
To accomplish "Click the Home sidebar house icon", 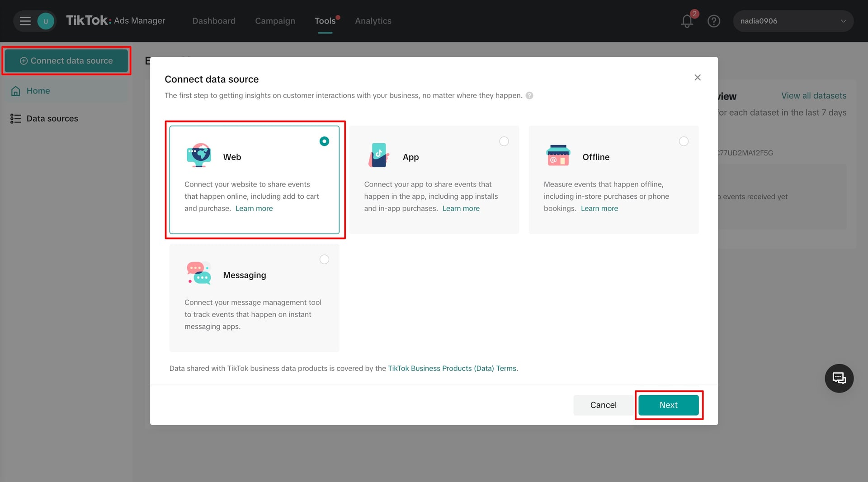I will pyautogui.click(x=16, y=91).
